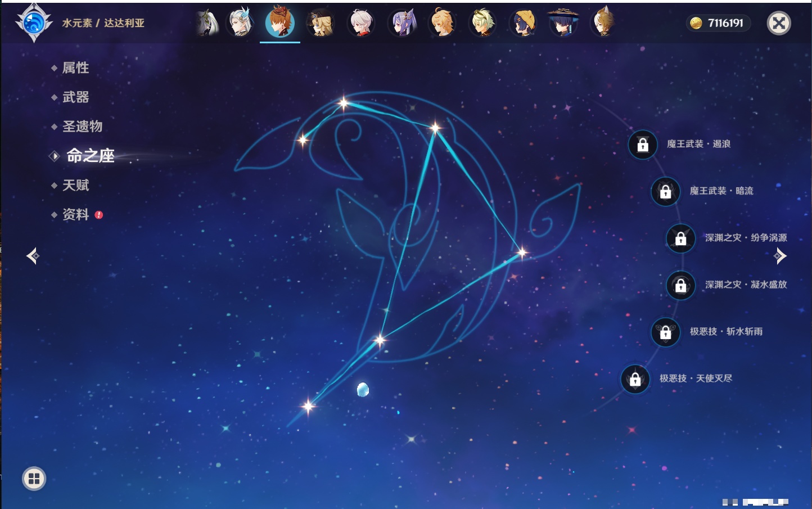Click the 水元素 / 达达利亚 title text
The height and width of the screenshot is (509, 812).
coord(103,23)
